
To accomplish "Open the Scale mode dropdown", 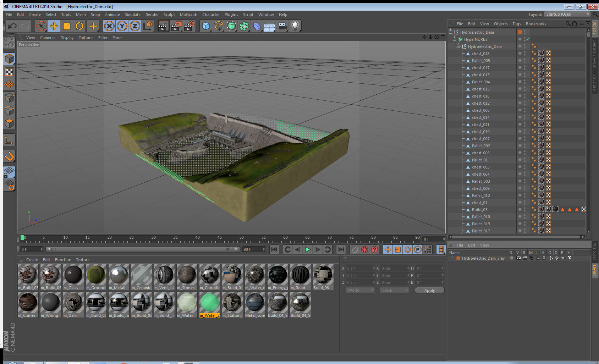I will coord(394,290).
